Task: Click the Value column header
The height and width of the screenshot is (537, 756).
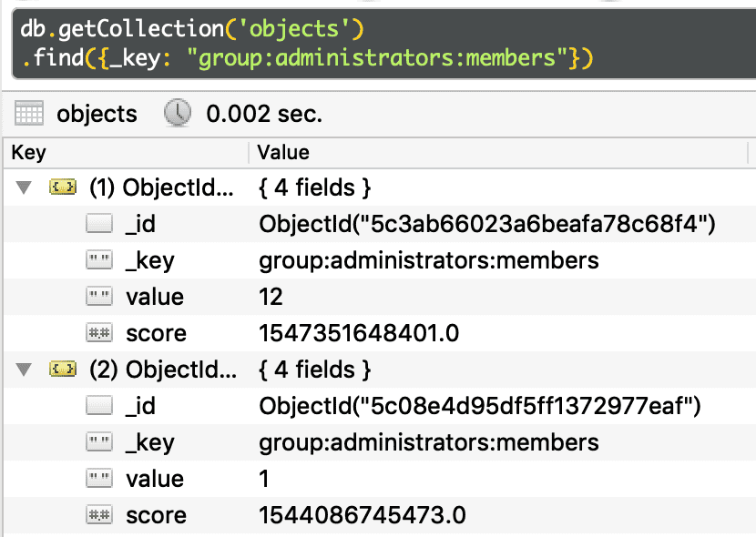Action: coord(283,152)
